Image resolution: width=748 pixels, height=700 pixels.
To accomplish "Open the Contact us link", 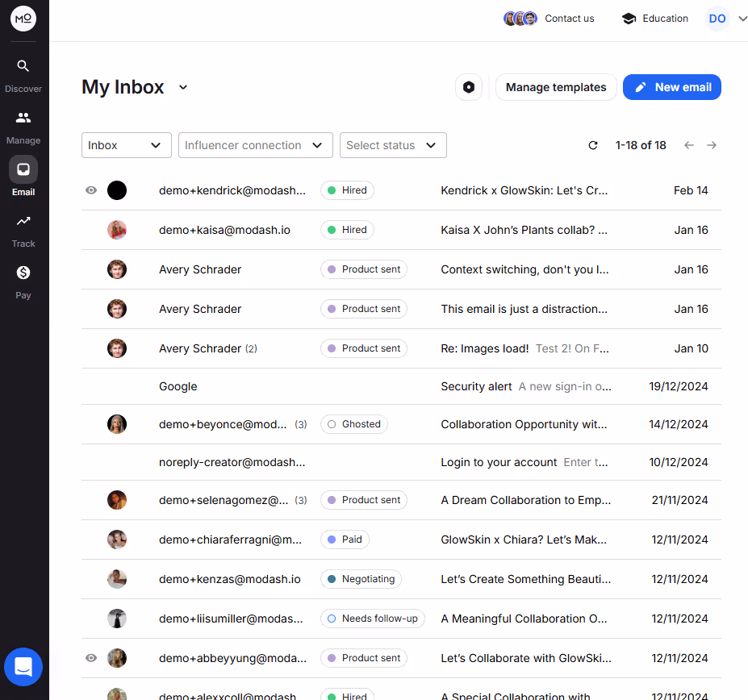I will tap(570, 19).
